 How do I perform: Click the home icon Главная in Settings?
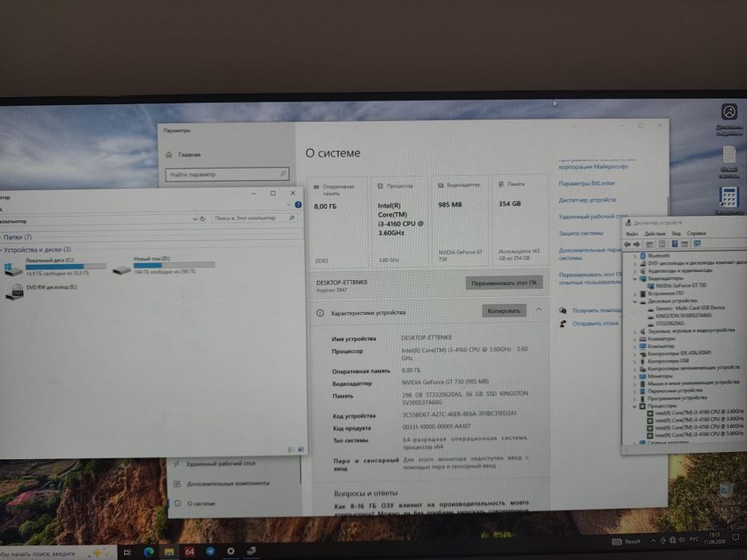point(169,154)
